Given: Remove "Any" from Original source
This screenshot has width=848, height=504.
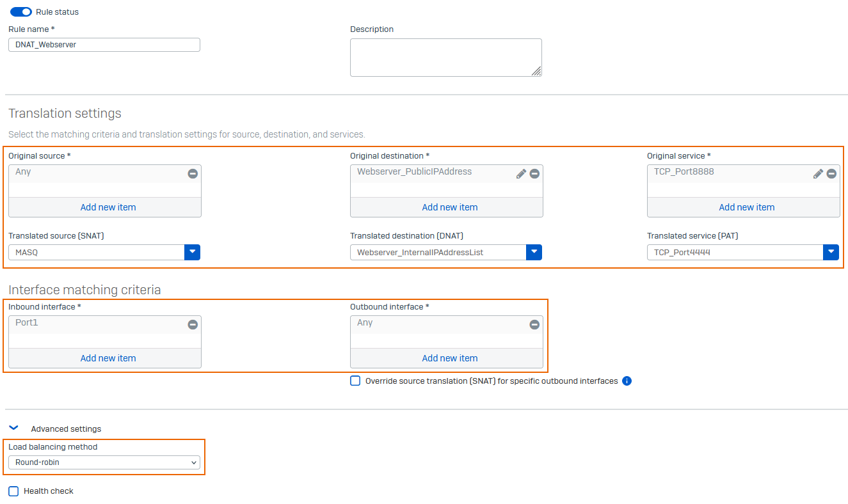Looking at the screenshot, I should [x=192, y=173].
